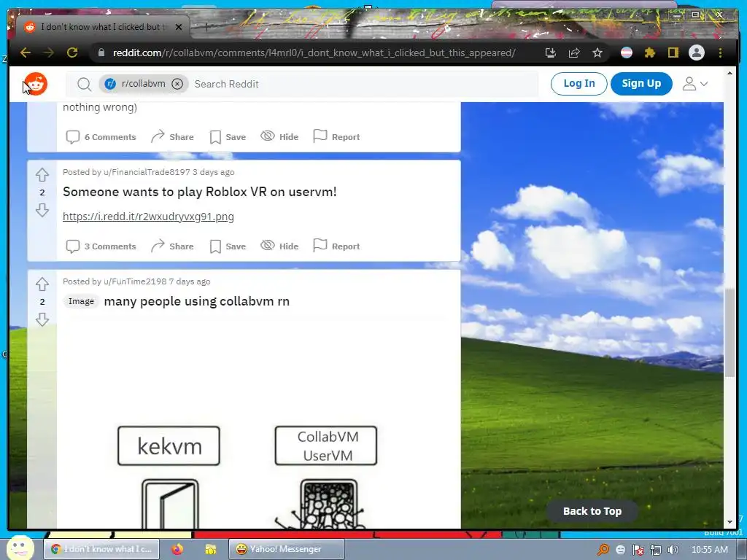Open u/FinancialTrade8197 profile link
Viewport: 747px width, 560px height.
click(147, 172)
